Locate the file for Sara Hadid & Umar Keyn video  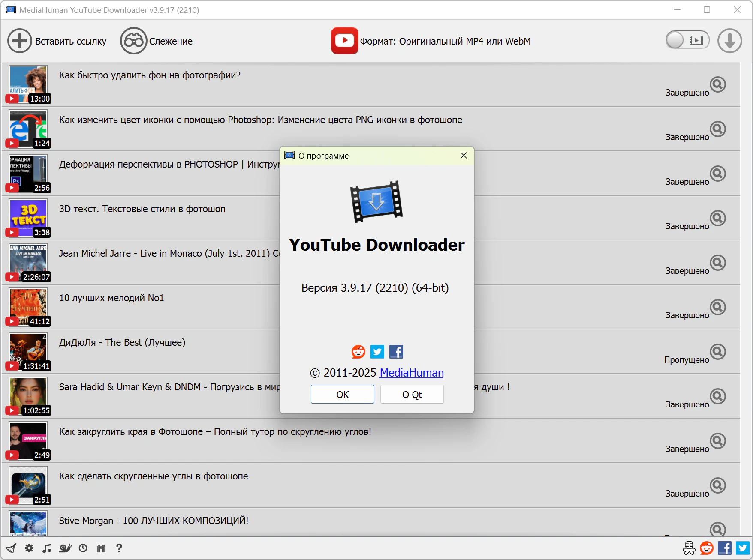[718, 396]
